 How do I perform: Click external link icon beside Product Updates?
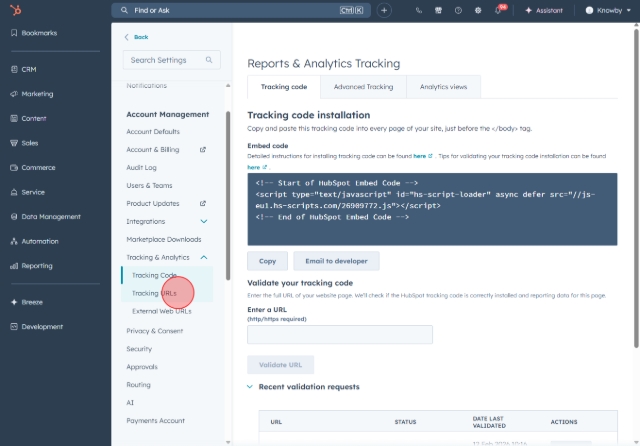[x=203, y=204]
